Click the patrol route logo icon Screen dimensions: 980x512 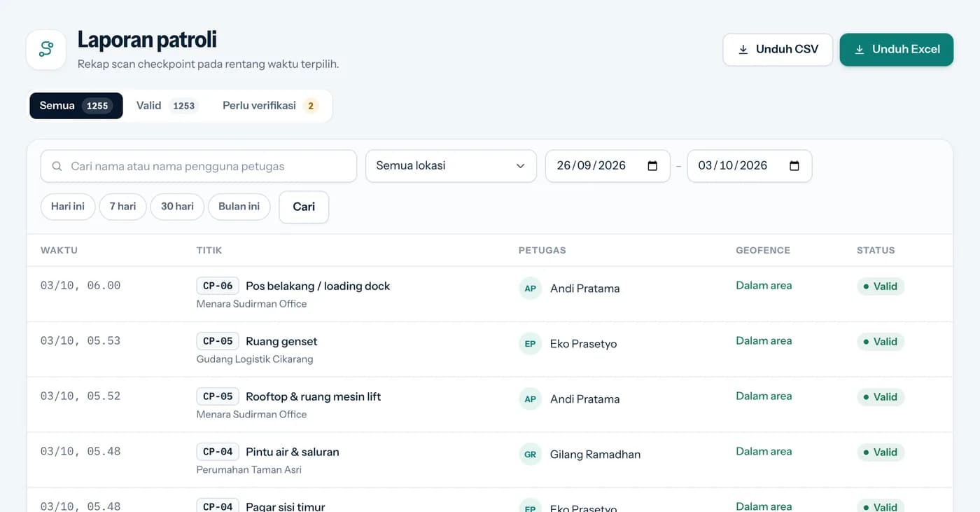pyautogui.click(x=46, y=50)
